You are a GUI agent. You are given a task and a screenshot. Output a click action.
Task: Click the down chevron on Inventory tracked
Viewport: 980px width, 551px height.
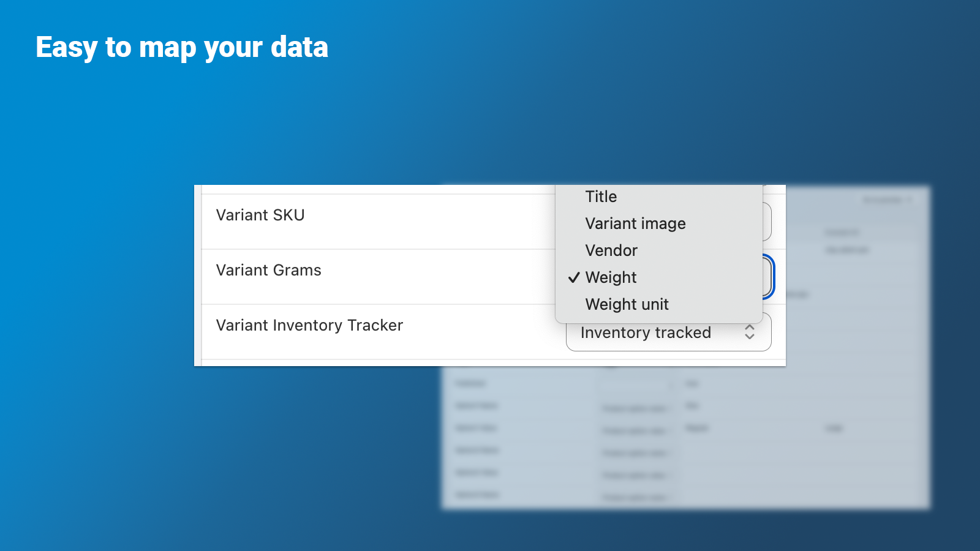[750, 336]
